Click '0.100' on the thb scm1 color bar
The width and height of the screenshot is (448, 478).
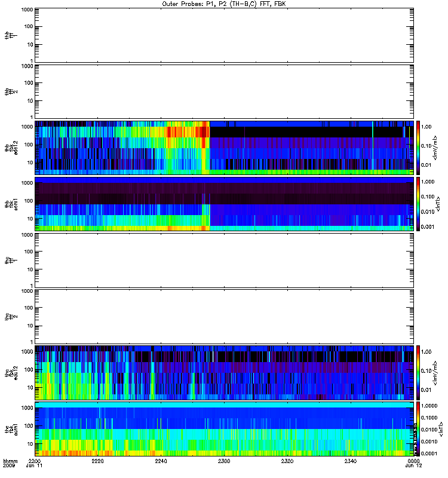[428, 197]
